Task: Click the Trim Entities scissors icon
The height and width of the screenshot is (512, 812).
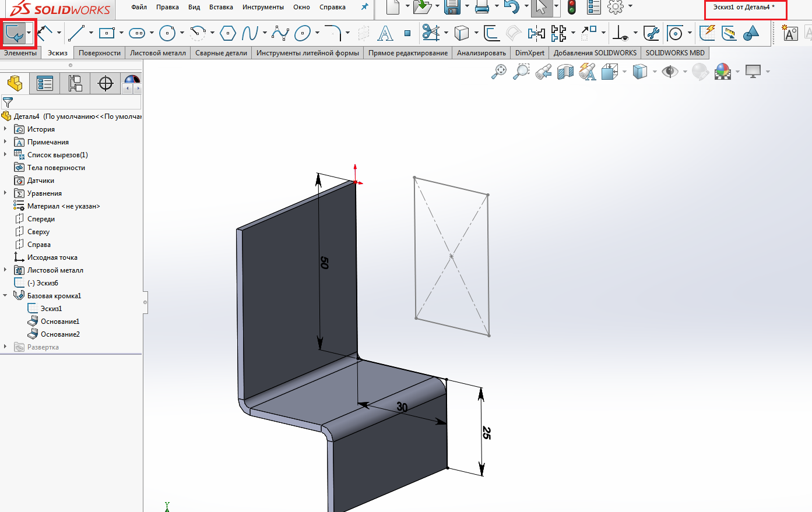Action: pos(431,33)
